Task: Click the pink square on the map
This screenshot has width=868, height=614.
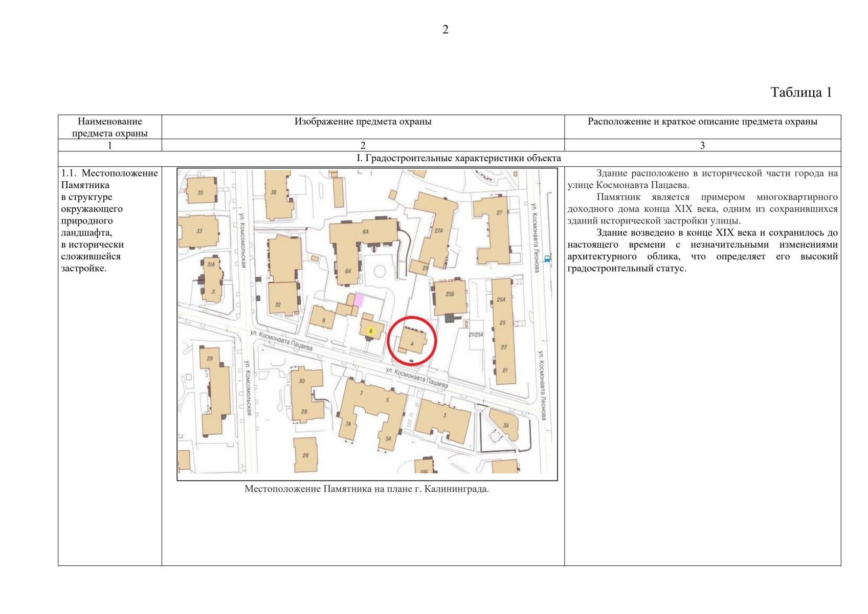Action: tap(359, 299)
